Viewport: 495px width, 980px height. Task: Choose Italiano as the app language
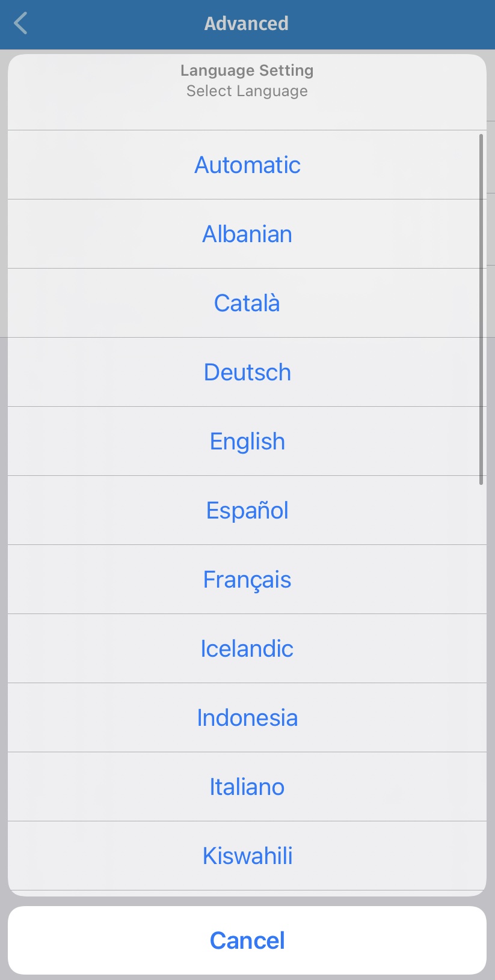[x=247, y=787]
